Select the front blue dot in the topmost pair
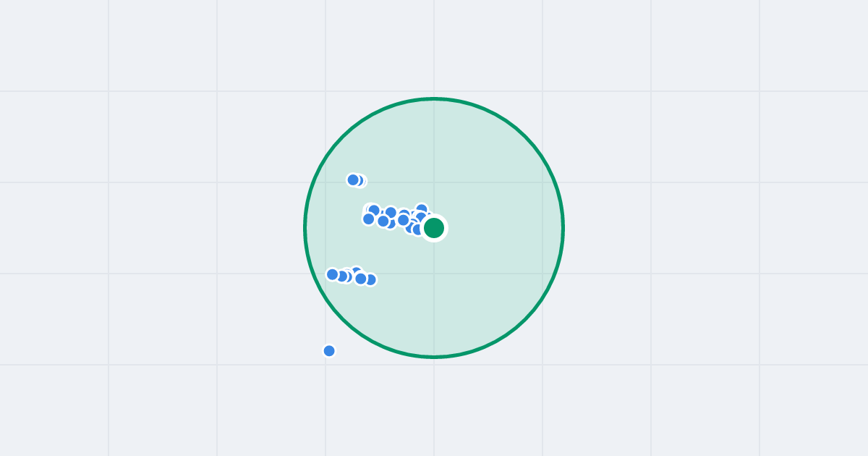Viewport: 868px width, 456px height. click(353, 180)
